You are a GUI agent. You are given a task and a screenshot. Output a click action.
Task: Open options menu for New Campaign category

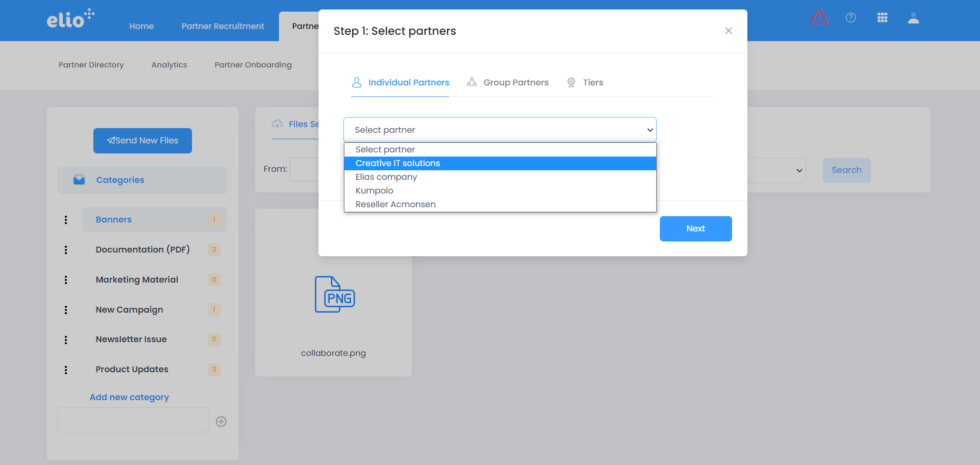pos(66,310)
